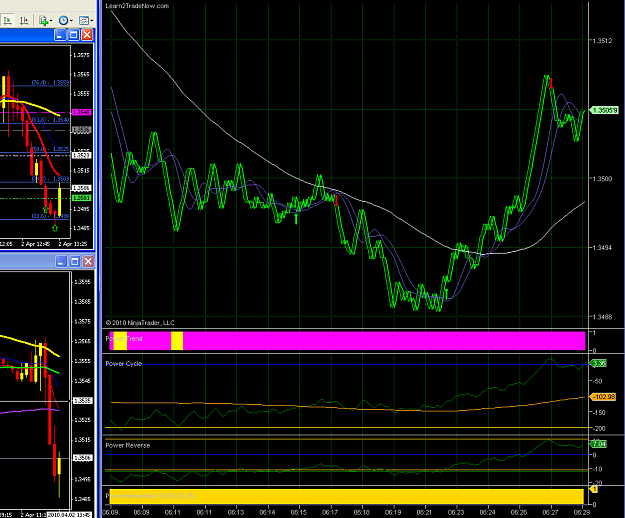Click the Periods clock icon

63,20
